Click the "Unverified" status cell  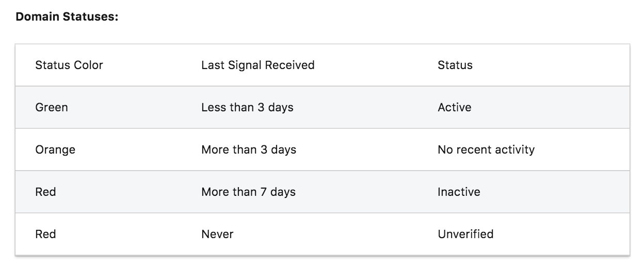click(465, 234)
